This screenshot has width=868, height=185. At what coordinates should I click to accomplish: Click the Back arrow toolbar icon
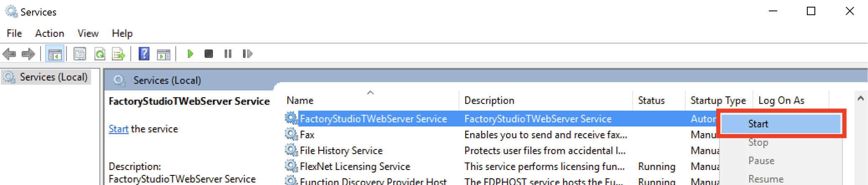[x=9, y=54]
